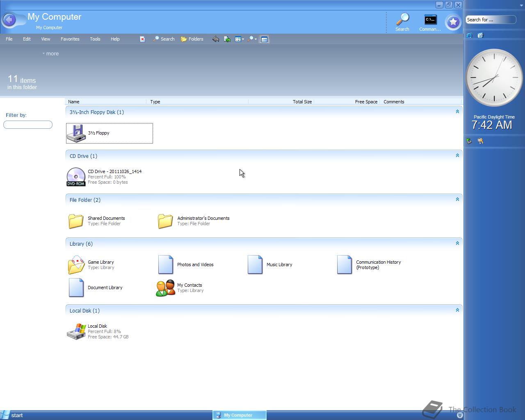Viewport: 525px width, 420px height.
Task: Expand the 'more' dropdown
Action: (51, 54)
